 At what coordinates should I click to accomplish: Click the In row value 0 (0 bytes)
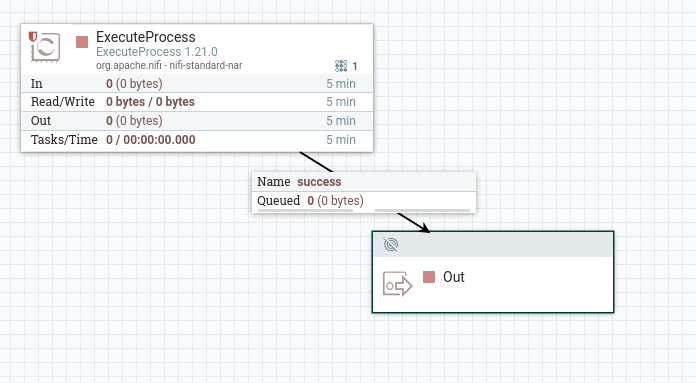click(x=134, y=84)
